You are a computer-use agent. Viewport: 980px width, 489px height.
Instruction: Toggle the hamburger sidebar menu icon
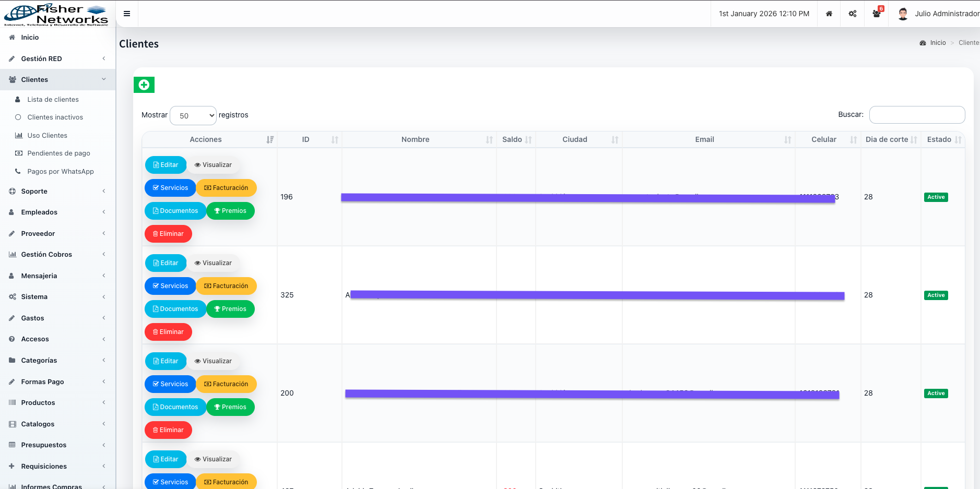pyautogui.click(x=127, y=14)
